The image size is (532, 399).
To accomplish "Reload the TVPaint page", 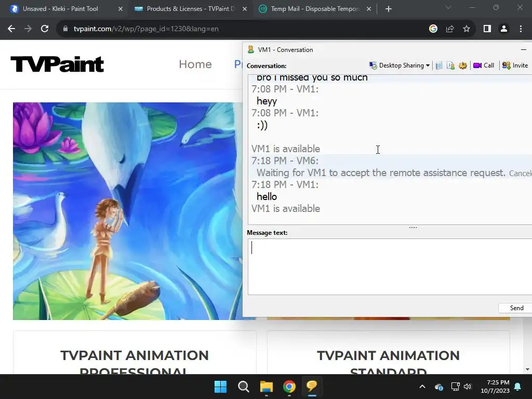I will click(x=45, y=29).
